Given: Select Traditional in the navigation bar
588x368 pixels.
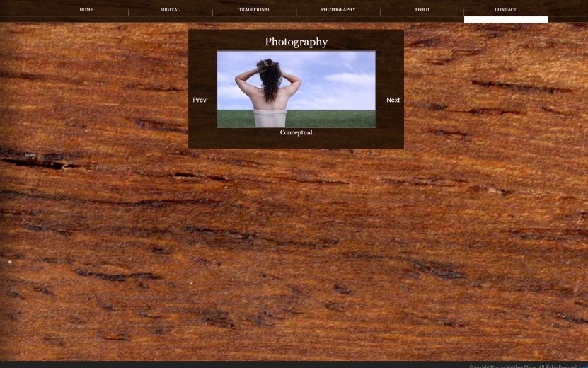Looking at the screenshot, I should click(x=254, y=10).
